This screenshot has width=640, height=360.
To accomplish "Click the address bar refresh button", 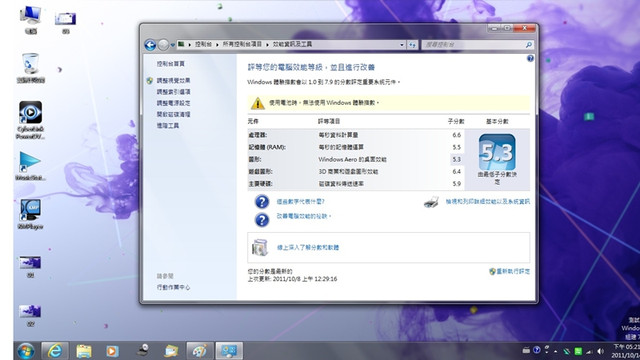I will (412, 45).
